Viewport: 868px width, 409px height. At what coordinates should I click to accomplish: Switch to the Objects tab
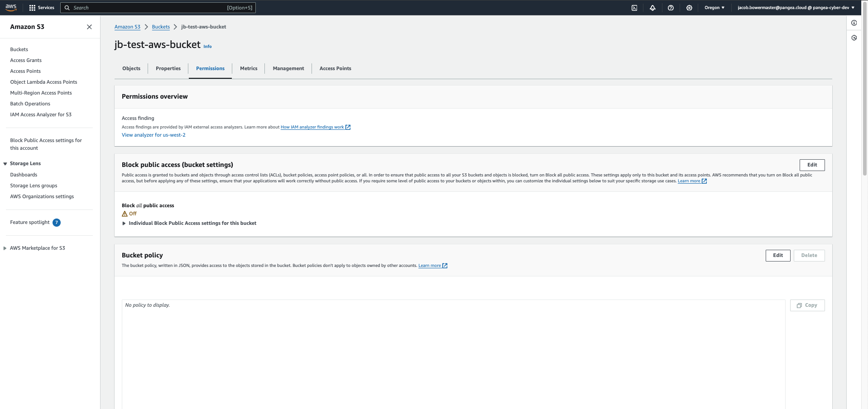point(131,69)
